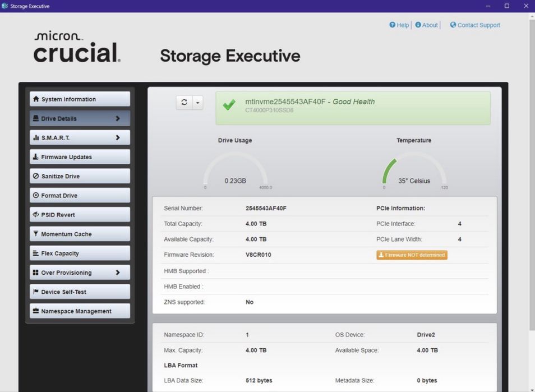Click the Help question mark icon
This screenshot has width=535, height=392.
393,25
